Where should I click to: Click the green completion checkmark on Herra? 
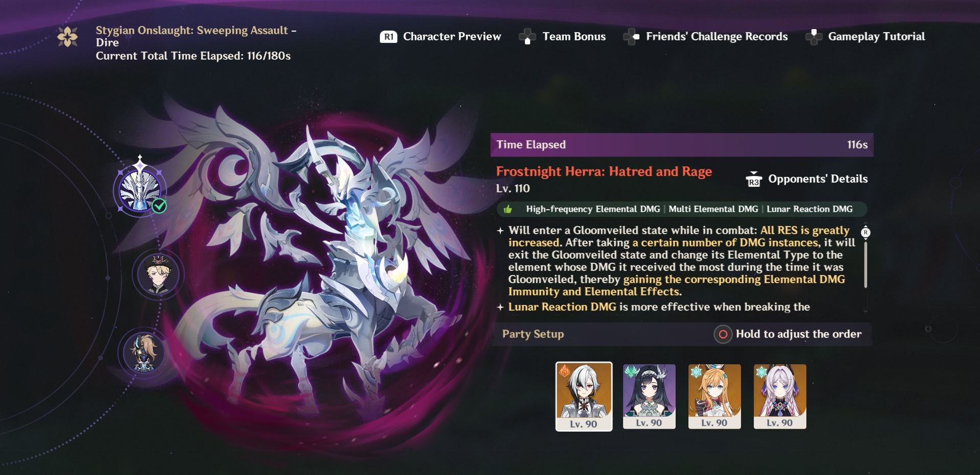(159, 206)
